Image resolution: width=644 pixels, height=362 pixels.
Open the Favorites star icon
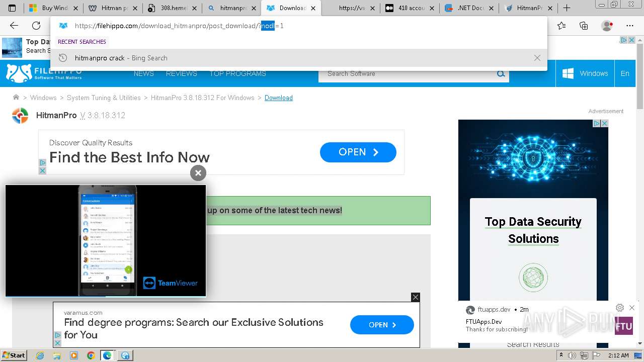click(561, 26)
